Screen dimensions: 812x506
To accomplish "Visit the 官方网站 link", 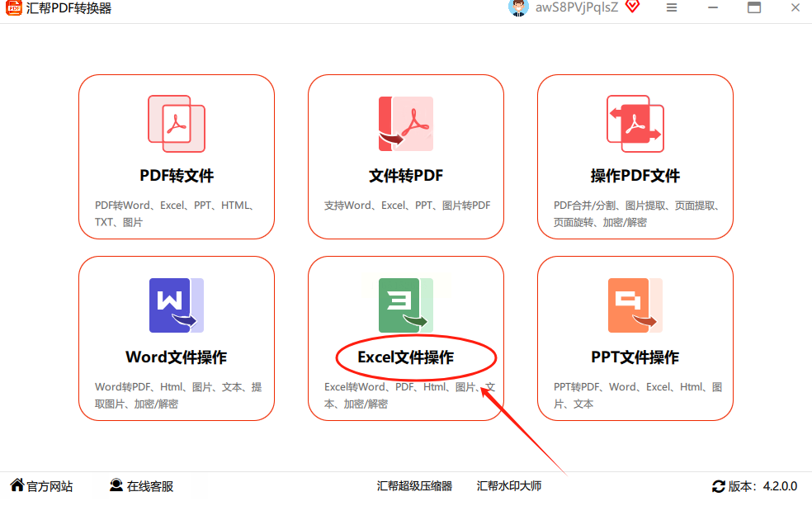I will [50, 486].
